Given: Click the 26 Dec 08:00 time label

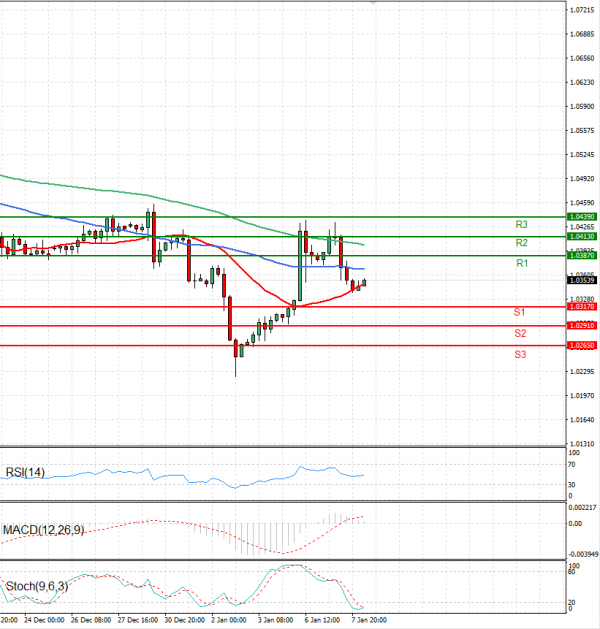Looking at the screenshot, I should click(x=91, y=620).
